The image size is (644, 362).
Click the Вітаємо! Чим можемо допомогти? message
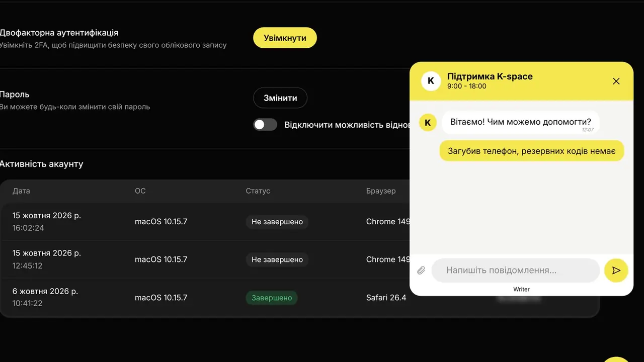click(521, 122)
